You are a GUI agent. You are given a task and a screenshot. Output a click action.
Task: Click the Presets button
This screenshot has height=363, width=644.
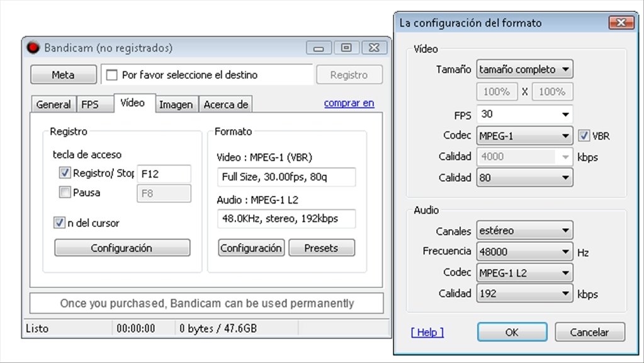(x=322, y=248)
